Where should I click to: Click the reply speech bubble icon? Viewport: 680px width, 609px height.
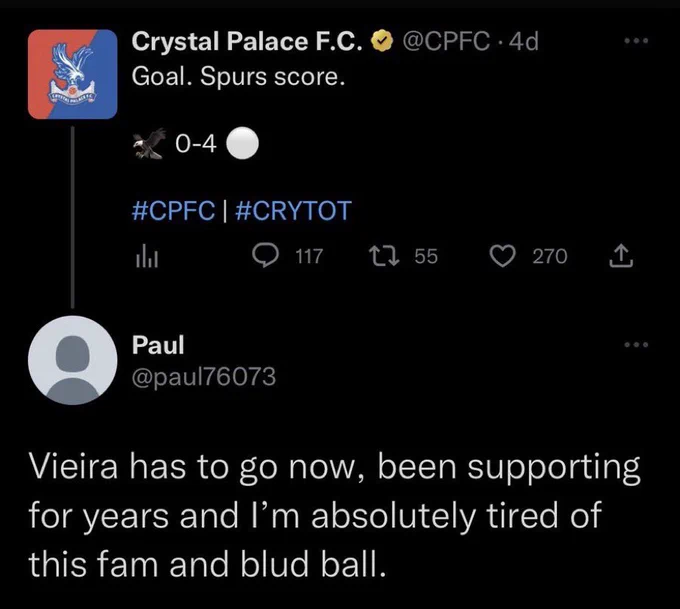coord(265,256)
